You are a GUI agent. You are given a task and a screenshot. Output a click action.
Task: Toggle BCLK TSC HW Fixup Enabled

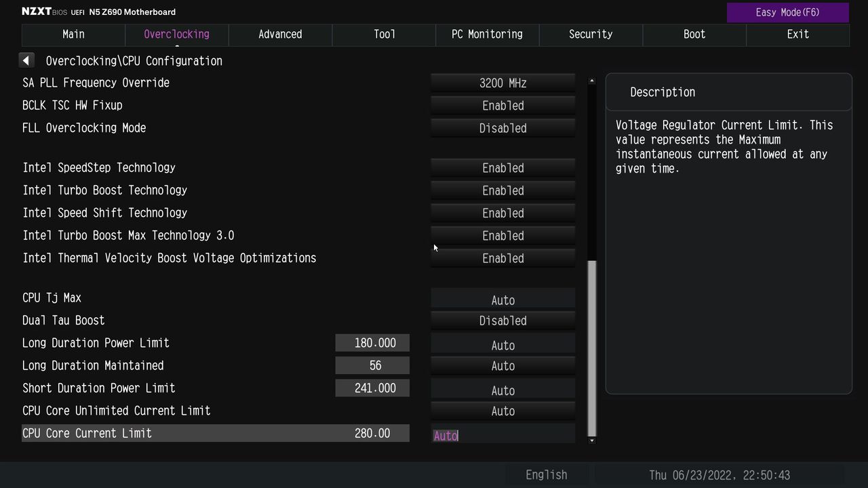click(x=503, y=106)
